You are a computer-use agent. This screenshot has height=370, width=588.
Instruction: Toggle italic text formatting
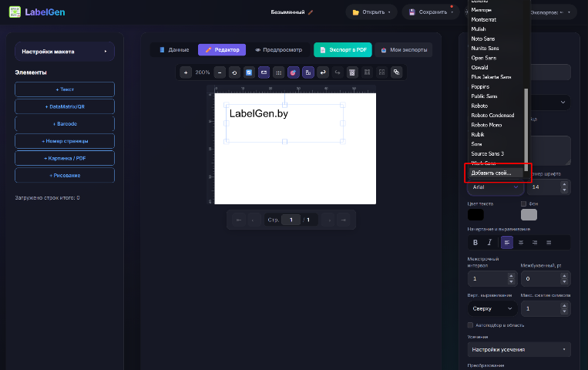coord(489,242)
